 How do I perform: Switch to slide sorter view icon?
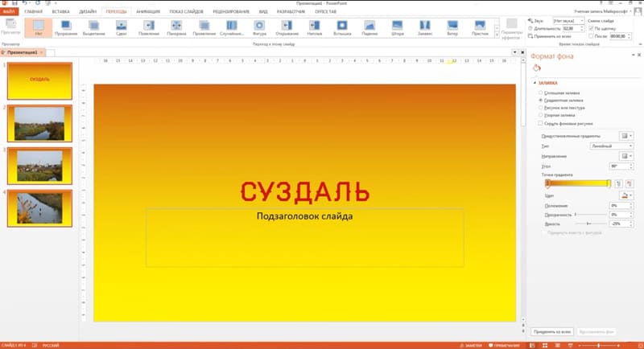point(545,346)
